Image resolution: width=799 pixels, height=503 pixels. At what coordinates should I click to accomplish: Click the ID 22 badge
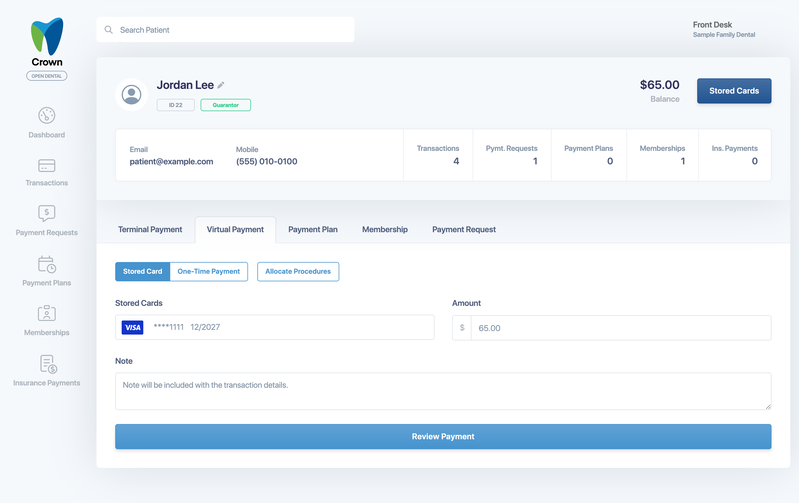[x=175, y=105]
